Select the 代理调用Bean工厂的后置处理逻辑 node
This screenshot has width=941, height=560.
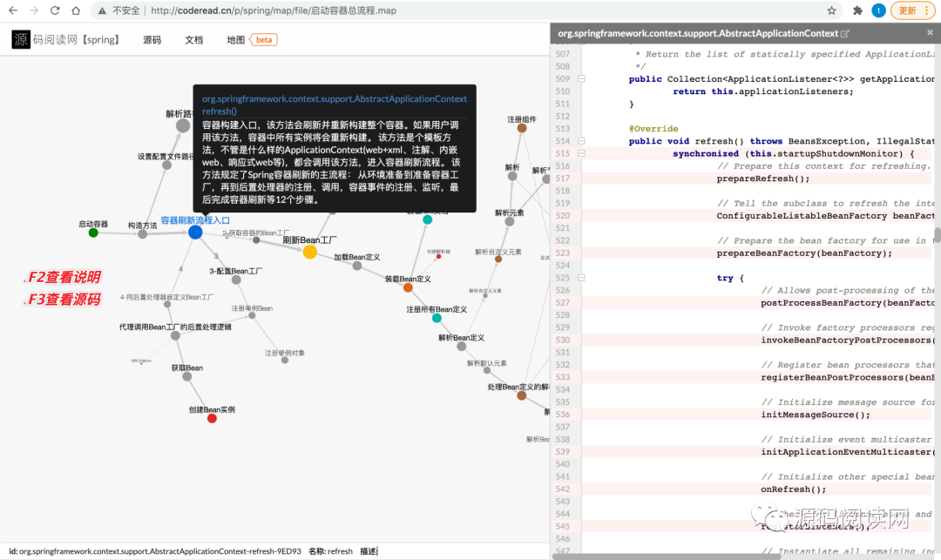pos(175,336)
